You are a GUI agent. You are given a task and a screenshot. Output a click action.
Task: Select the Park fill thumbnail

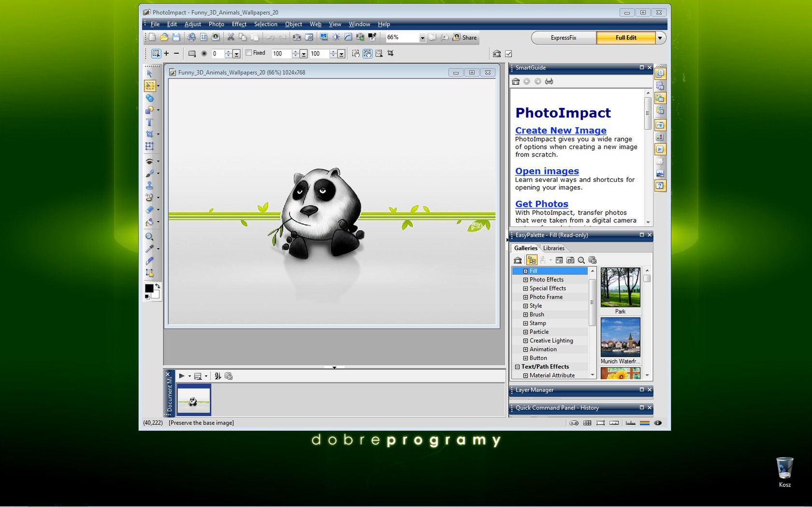coord(620,287)
